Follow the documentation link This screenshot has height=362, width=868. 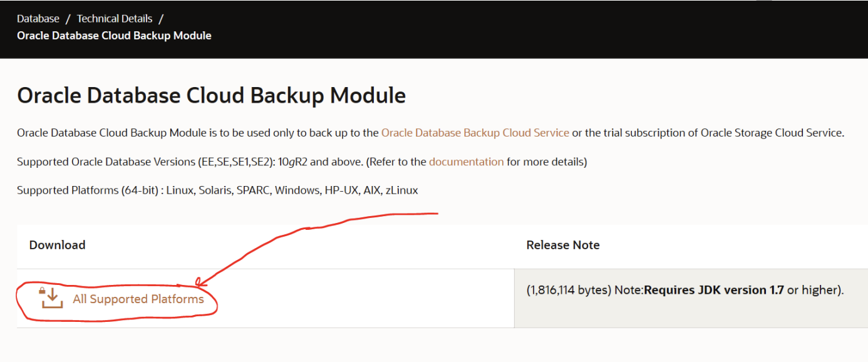click(x=466, y=162)
